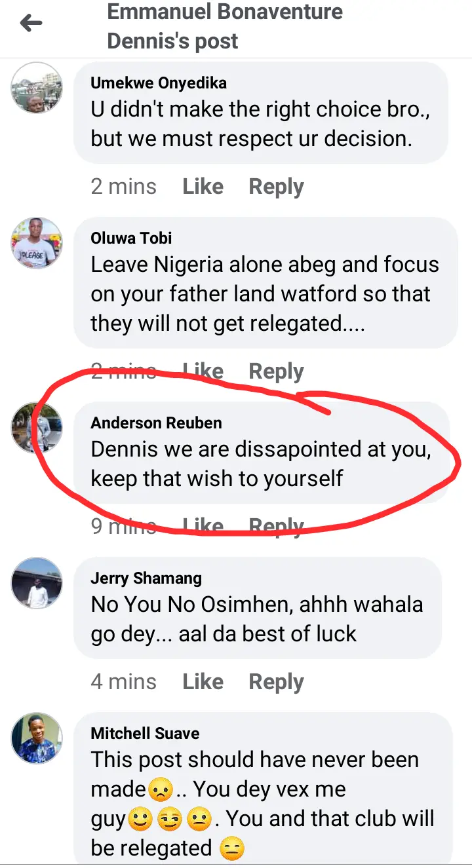
Task: Open Mitchell Suave's name link
Action: 145,733
